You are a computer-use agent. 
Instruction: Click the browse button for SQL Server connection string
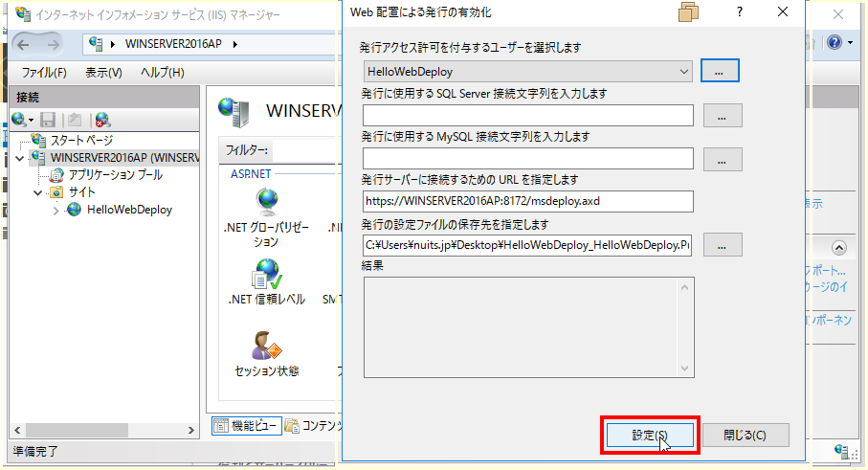pyautogui.click(x=723, y=116)
